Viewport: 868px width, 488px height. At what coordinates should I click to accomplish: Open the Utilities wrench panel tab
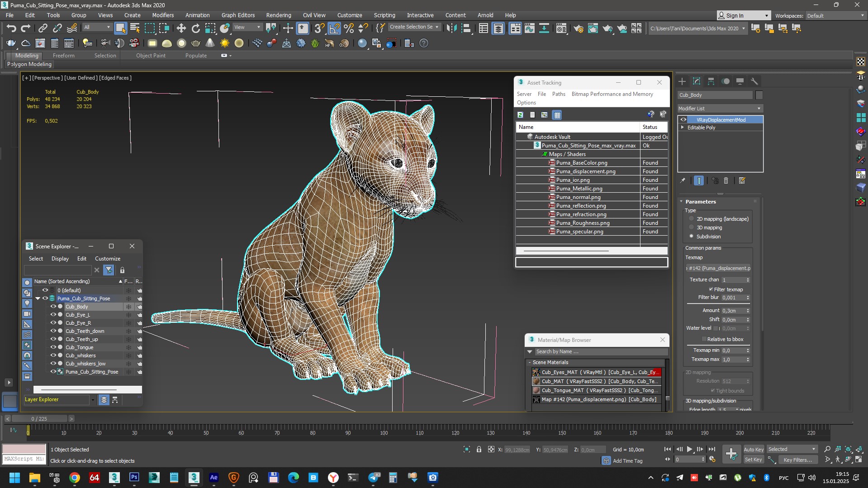754,81
